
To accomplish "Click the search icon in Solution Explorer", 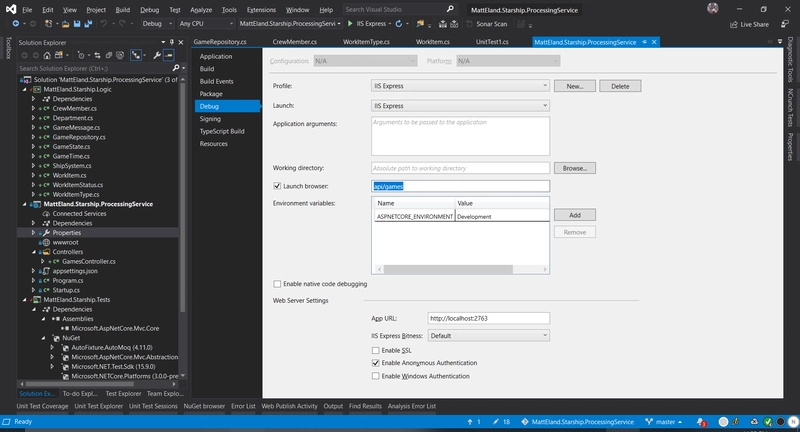I will 176,68.
